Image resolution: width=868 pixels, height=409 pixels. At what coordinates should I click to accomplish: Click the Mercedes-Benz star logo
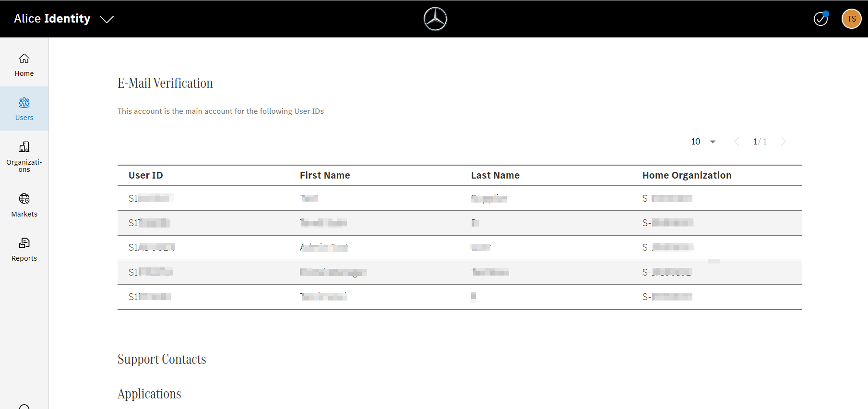point(435,19)
